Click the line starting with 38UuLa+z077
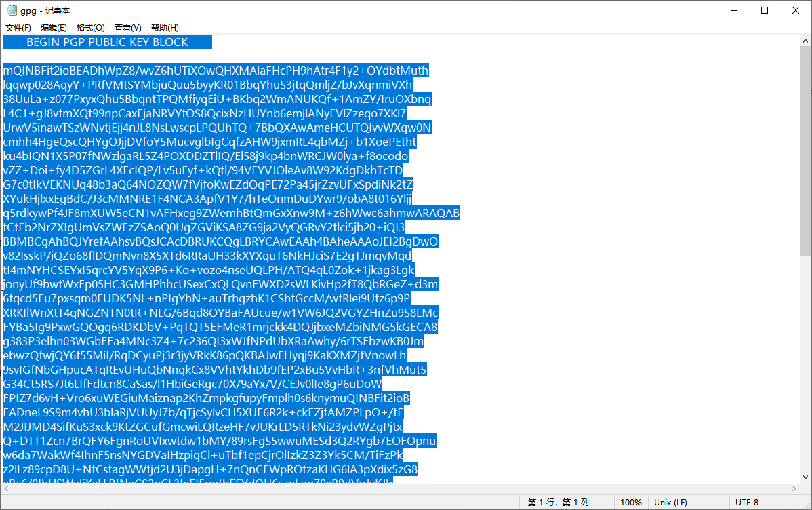 coord(217,99)
